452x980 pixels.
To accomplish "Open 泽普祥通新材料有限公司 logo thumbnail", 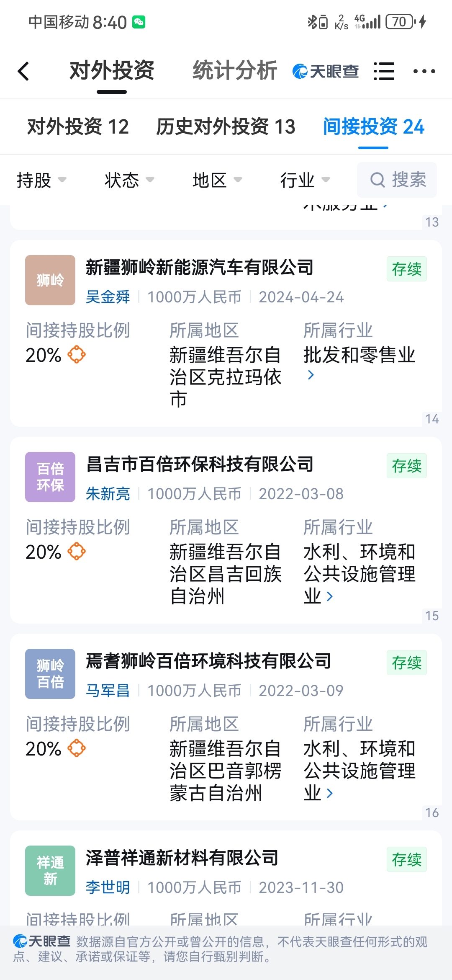I will pos(50,871).
